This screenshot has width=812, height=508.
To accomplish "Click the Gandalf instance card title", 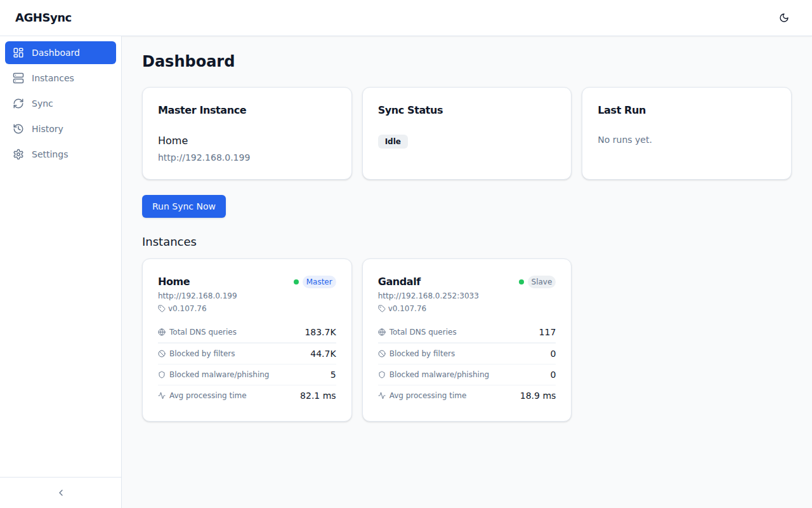I will point(400,281).
